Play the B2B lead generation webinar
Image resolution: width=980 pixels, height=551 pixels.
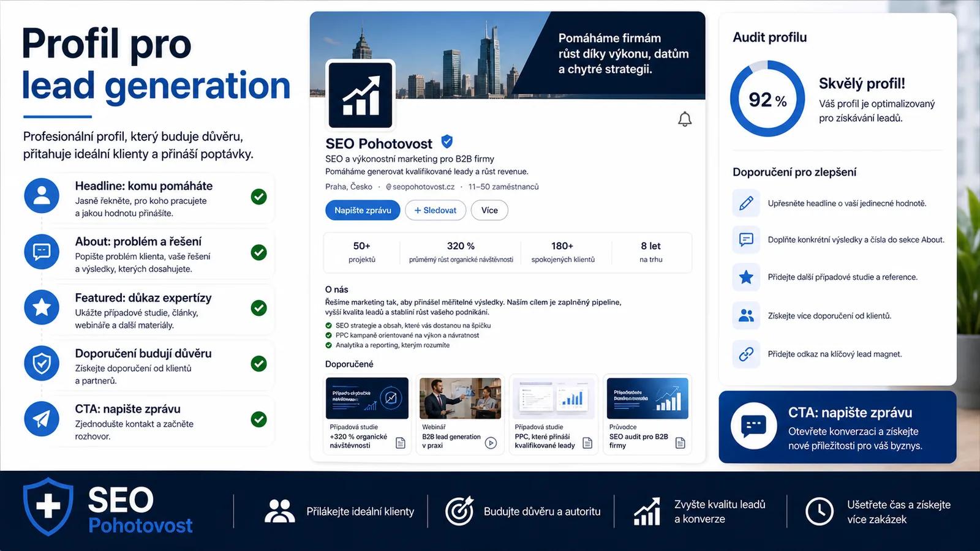point(491,443)
